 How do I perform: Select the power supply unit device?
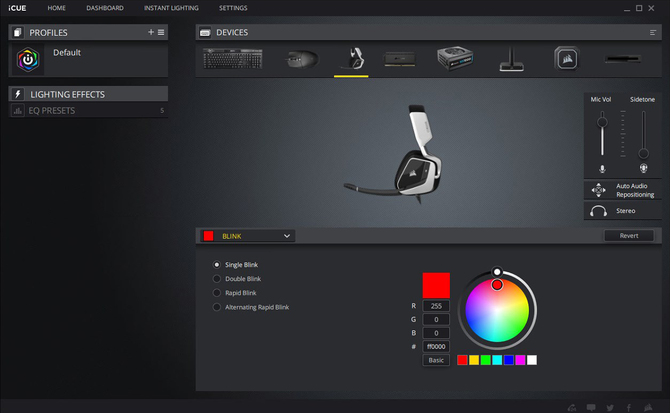455,58
